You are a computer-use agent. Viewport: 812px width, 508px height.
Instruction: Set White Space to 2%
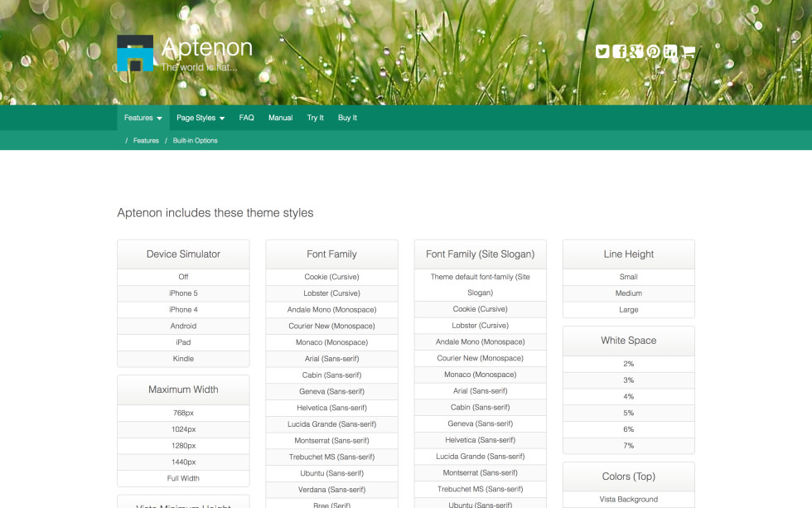click(x=629, y=364)
